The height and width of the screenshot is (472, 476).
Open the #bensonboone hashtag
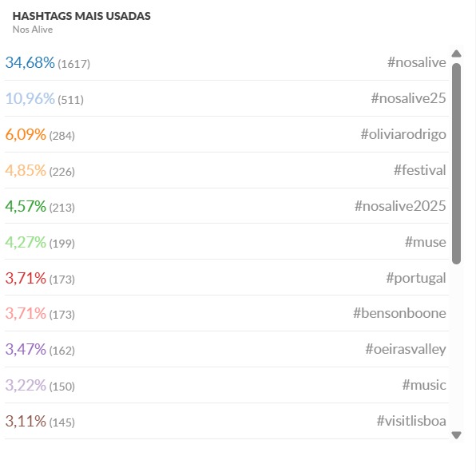click(399, 313)
